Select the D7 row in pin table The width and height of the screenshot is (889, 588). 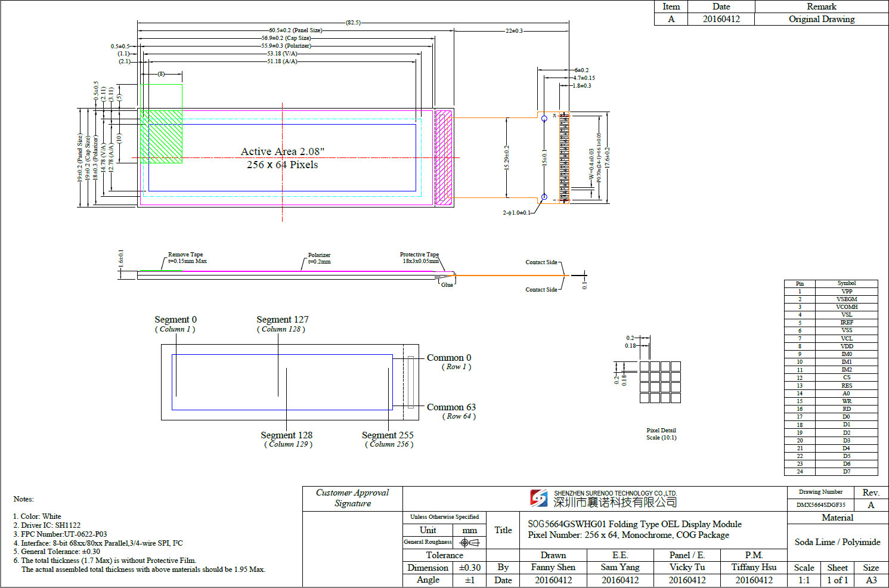831,472
